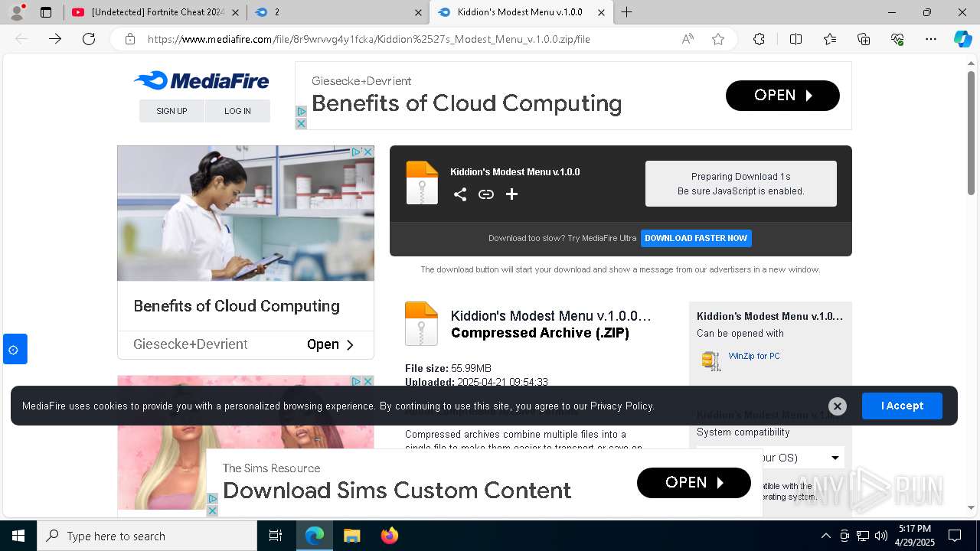Open the taskbar clock 5:17 PM
The height and width of the screenshot is (551, 980).
click(915, 536)
